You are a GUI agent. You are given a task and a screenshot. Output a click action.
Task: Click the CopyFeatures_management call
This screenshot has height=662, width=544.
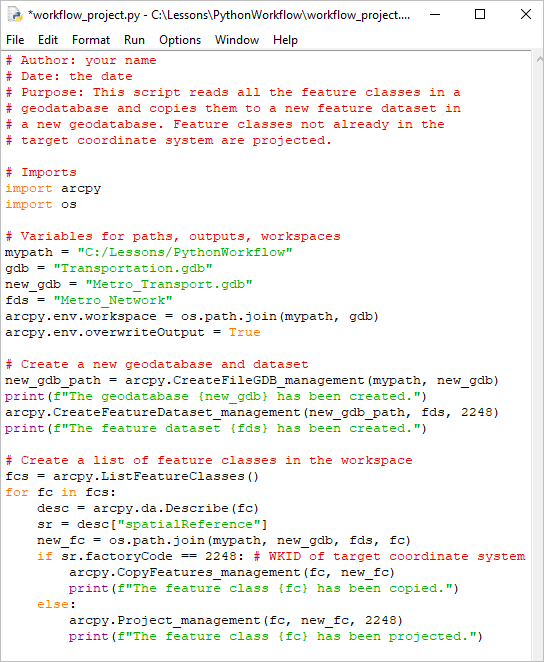tap(232, 572)
